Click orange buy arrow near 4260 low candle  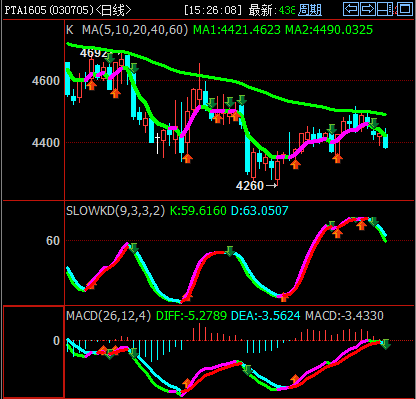295,164
